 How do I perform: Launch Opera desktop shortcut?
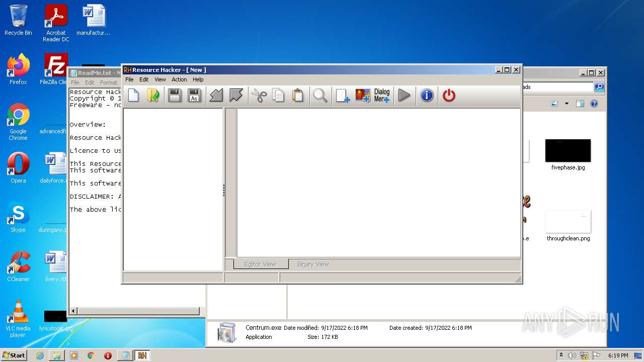tap(18, 168)
